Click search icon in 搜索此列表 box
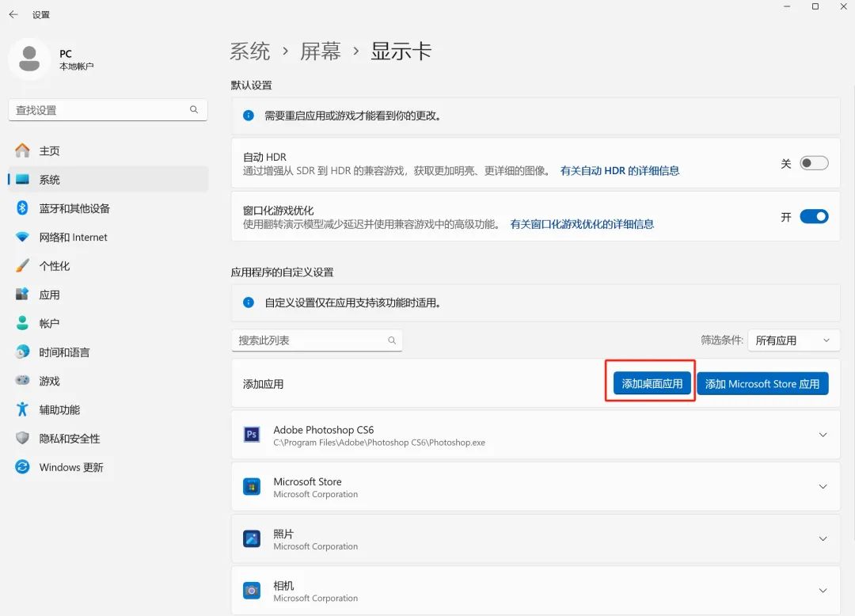The height and width of the screenshot is (616, 855). (x=392, y=340)
